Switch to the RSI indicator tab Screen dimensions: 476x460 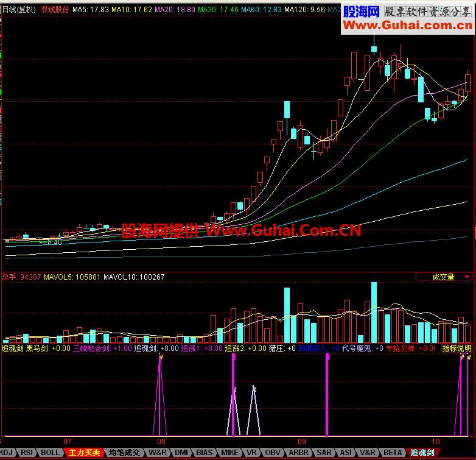coord(26,453)
